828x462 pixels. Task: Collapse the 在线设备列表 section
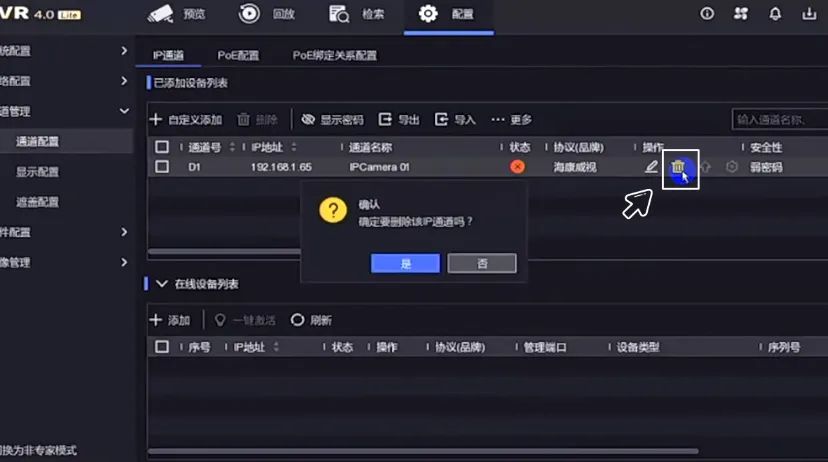coord(161,284)
